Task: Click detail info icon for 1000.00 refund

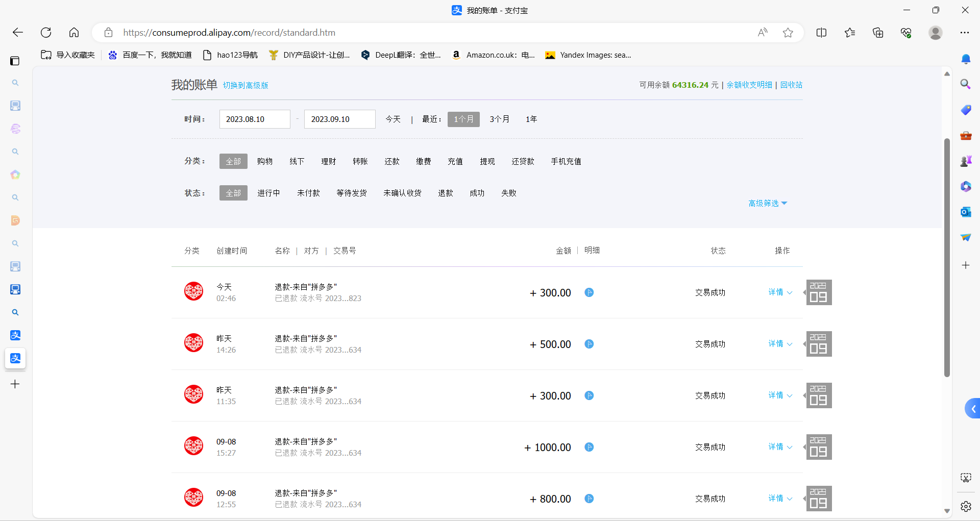Action: click(589, 447)
